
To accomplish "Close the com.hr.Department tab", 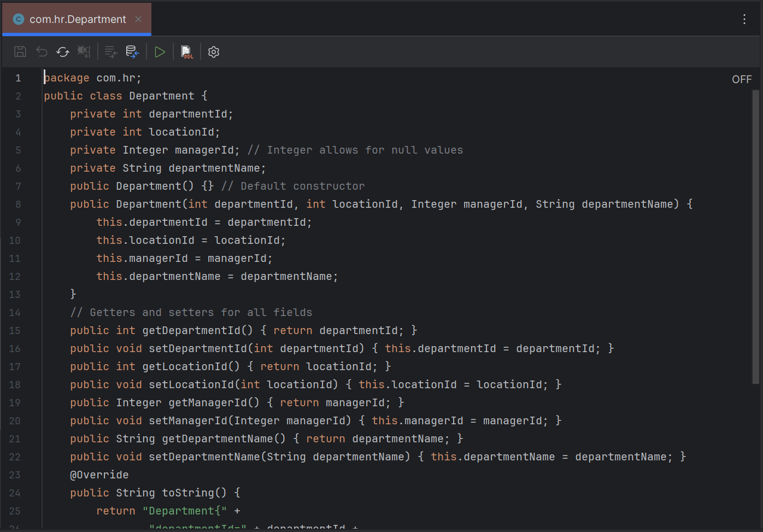I will tap(137, 18).
